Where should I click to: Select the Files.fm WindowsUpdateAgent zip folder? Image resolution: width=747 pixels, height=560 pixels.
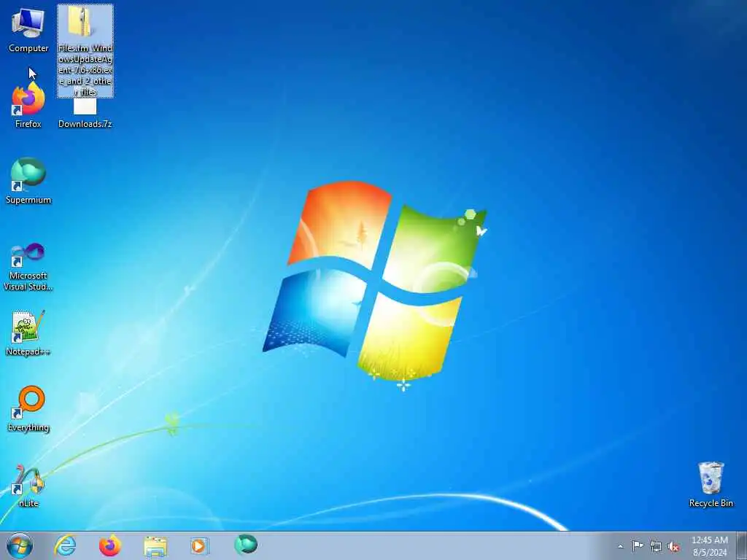coord(85,51)
